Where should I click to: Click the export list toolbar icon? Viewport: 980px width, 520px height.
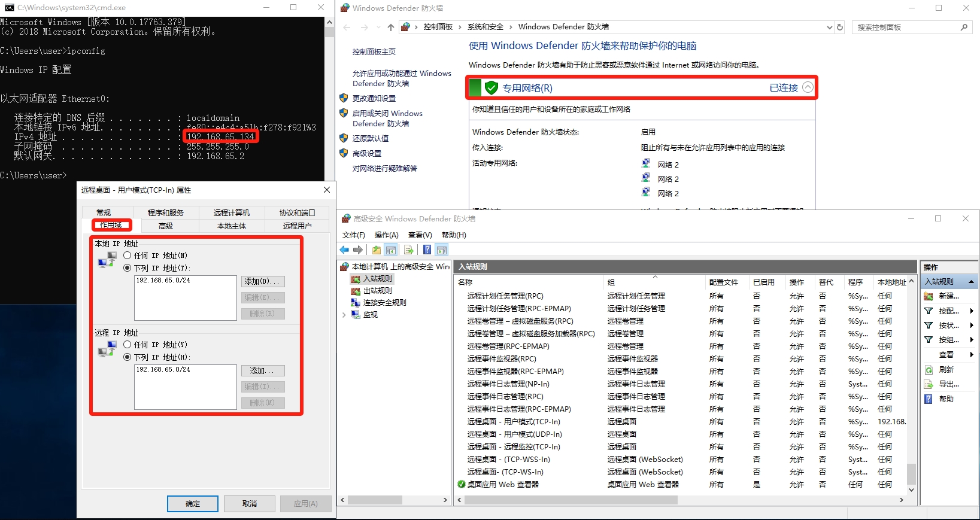pyautogui.click(x=409, y=250)
